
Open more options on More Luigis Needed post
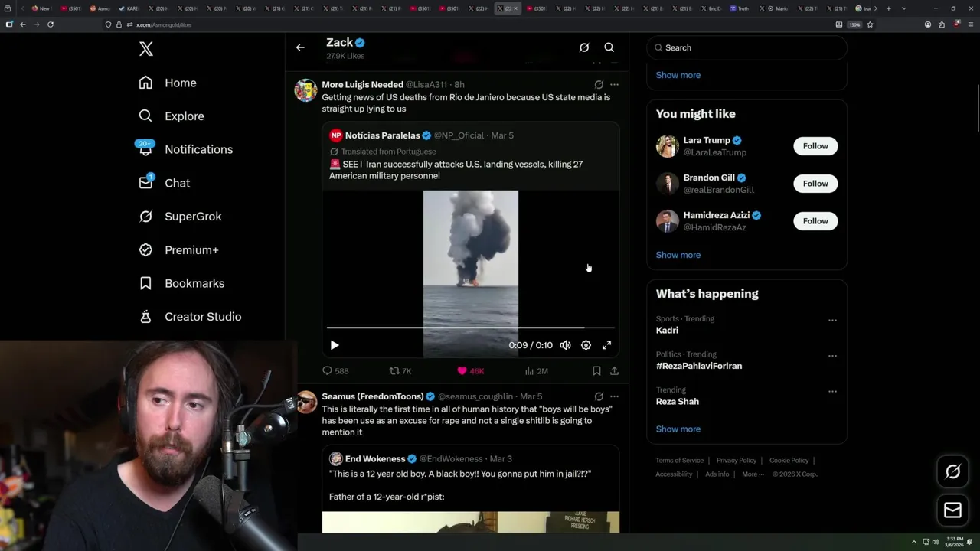pos(614,85)
